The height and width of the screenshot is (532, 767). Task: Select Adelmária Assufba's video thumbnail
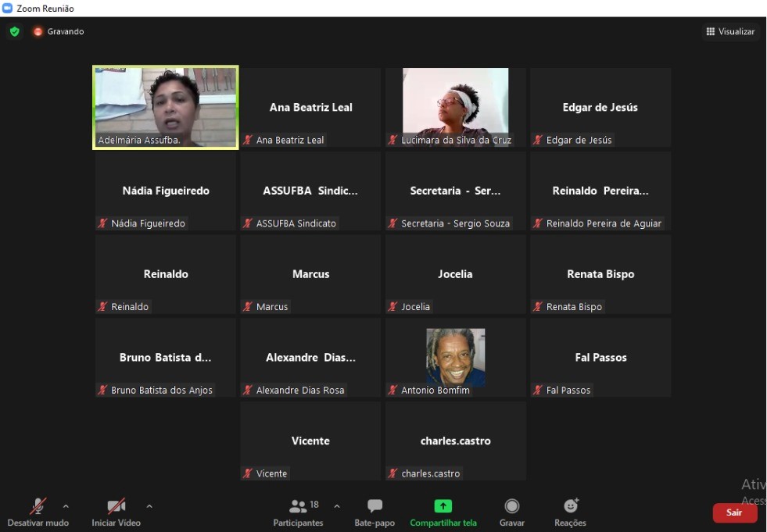tap(166, 107)
